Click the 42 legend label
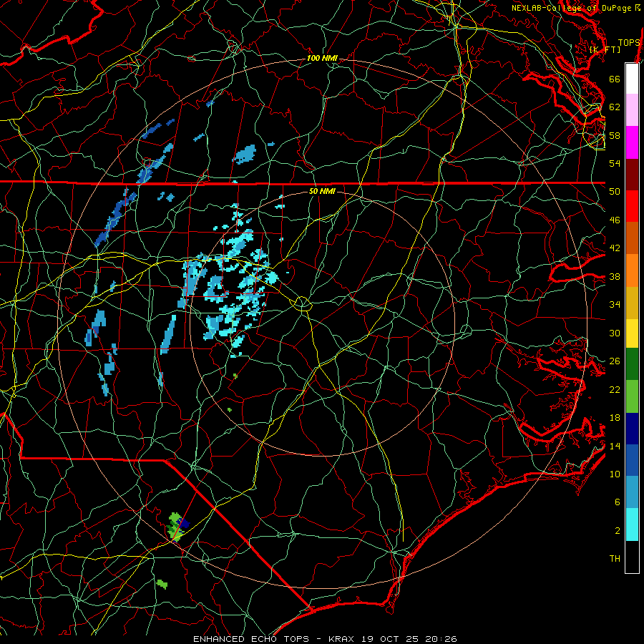The image size is (644, 644). click(x=615, y=248)
